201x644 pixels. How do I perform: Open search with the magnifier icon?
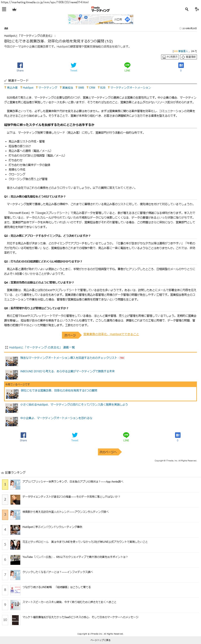(187, 9)
